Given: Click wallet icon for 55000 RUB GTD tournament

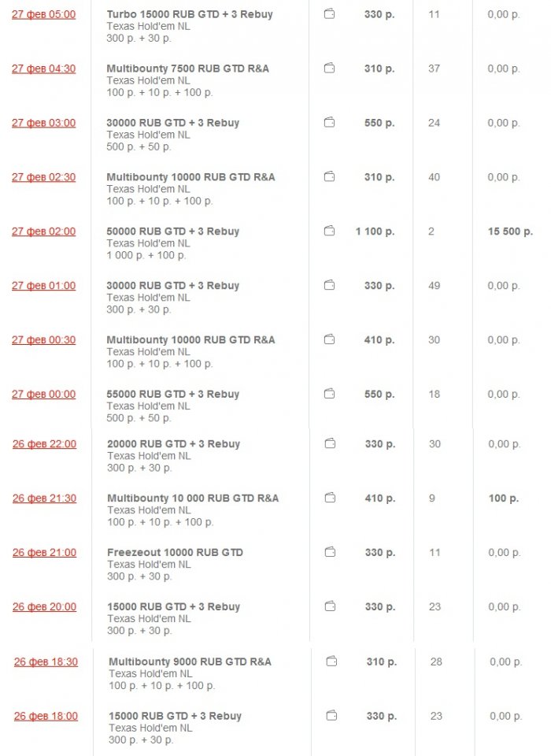Looking at the screenshot, I should pos(329,394).
